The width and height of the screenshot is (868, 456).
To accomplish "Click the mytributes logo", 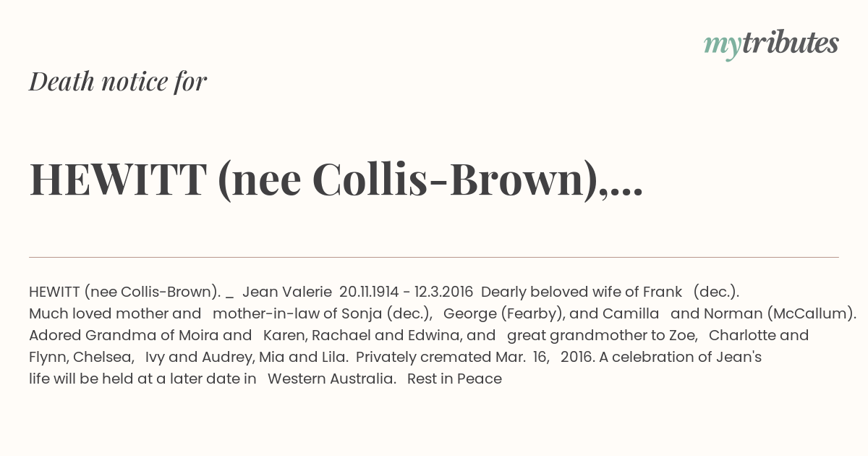I will click(771, 44).
